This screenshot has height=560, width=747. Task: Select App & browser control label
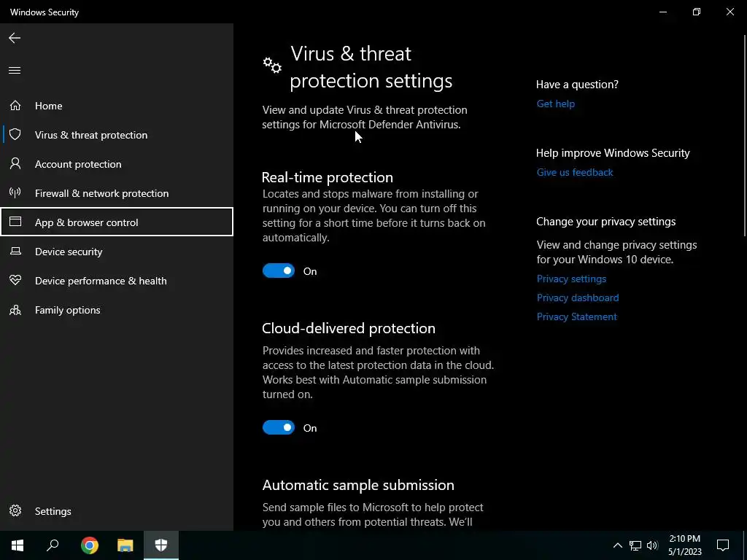(x=86, y=222)
